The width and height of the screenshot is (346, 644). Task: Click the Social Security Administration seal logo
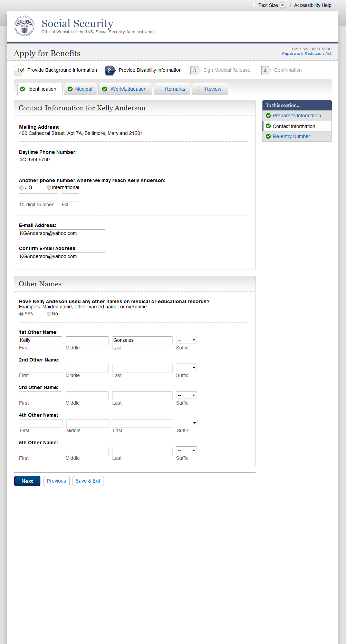24,26
